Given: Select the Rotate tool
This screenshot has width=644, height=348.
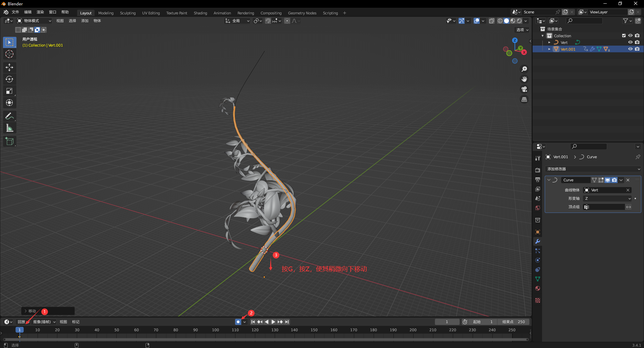Looking at the screenshot, I should [x=9, y=79].
